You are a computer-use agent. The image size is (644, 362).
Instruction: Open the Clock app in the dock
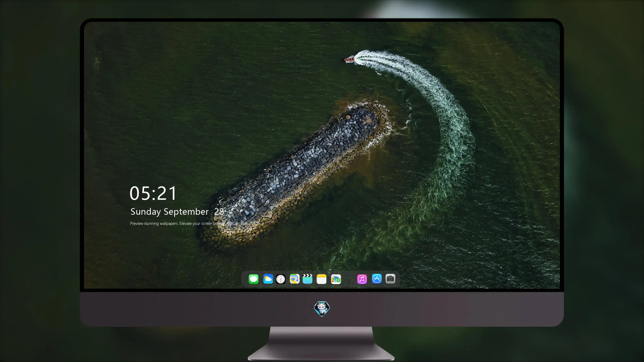coord(281,279)
